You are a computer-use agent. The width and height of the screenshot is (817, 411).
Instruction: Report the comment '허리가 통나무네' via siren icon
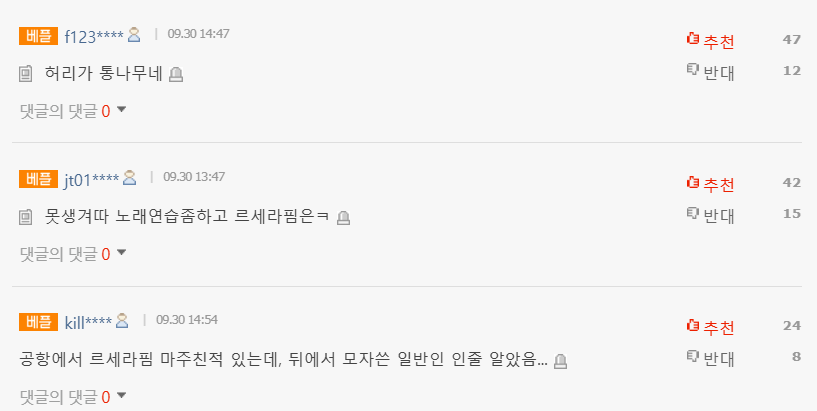[176, 74]
